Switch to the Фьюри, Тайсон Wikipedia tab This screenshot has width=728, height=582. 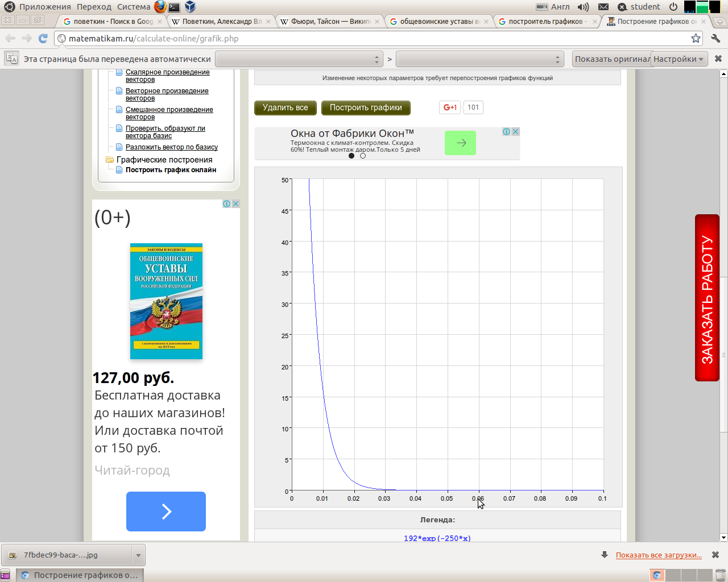(330, 22)
